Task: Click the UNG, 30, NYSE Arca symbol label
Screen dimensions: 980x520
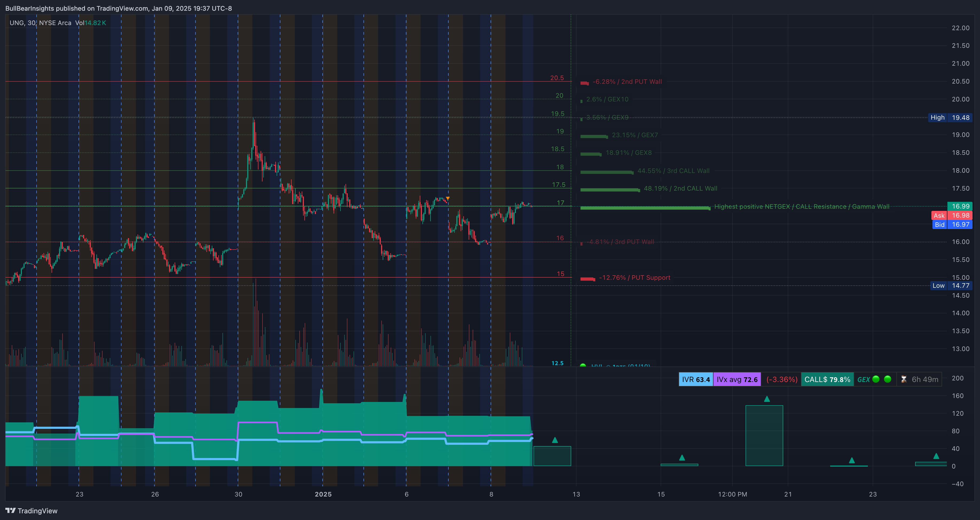Action: click(x=40, y=23)
